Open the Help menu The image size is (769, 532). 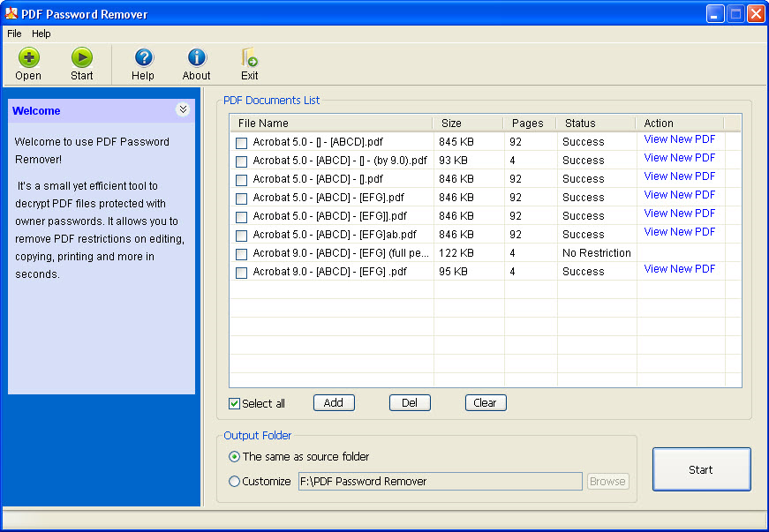tap(41, 34)
